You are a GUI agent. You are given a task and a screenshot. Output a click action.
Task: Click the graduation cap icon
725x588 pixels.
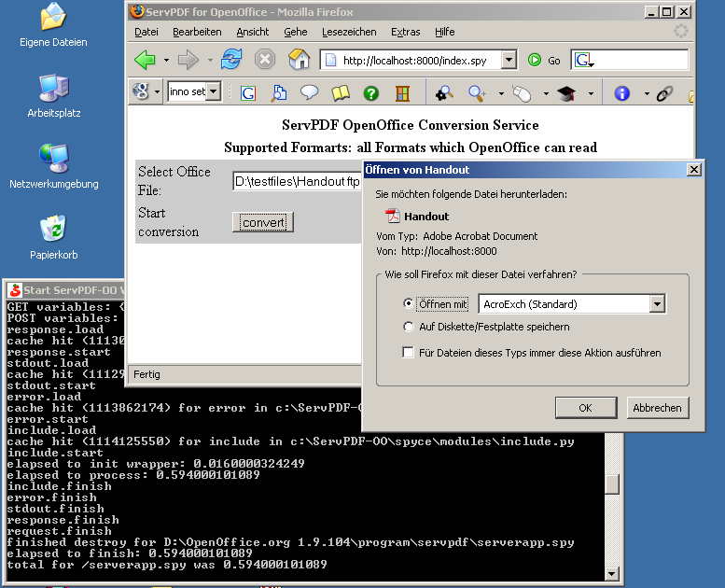coord(566,93)
